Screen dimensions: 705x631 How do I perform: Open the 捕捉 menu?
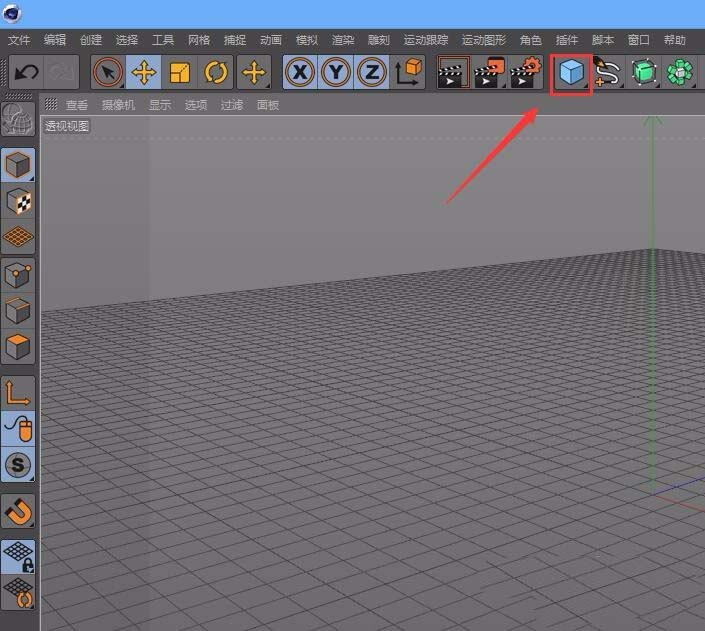click(235, 40)
